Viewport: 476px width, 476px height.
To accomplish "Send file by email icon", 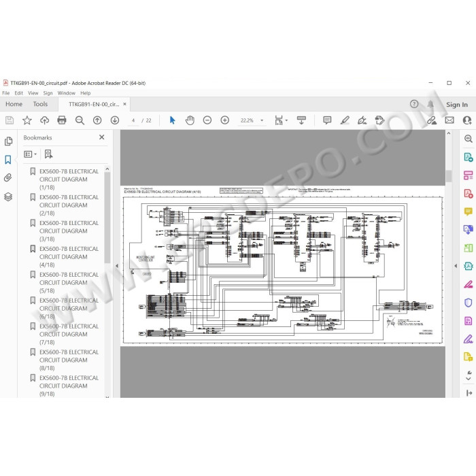I will click(449, 120).
